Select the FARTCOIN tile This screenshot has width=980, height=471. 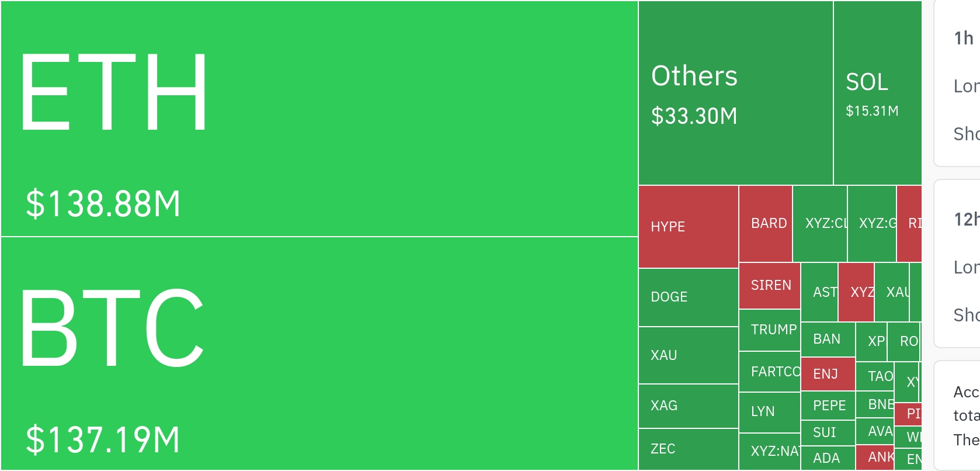(769, 372)
